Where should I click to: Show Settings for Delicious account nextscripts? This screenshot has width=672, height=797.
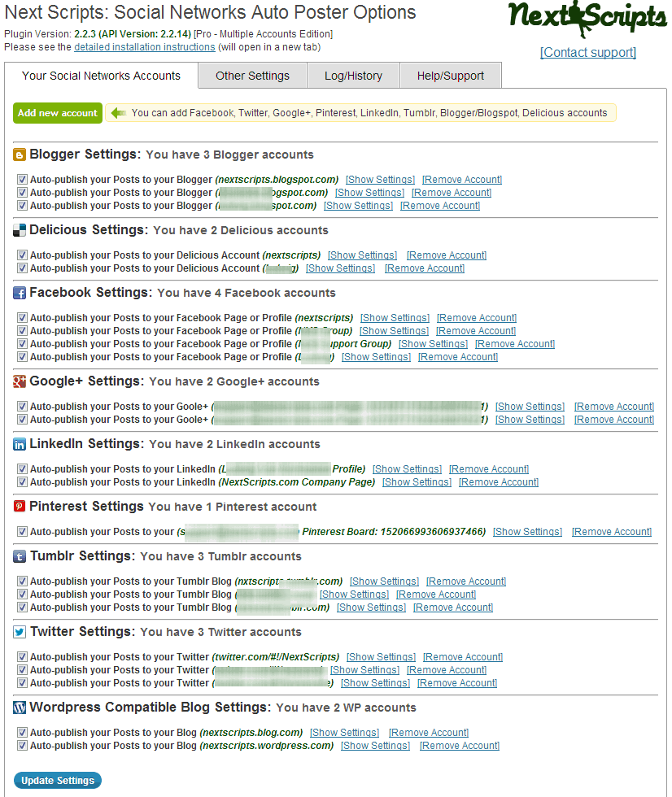click(362, 255)
